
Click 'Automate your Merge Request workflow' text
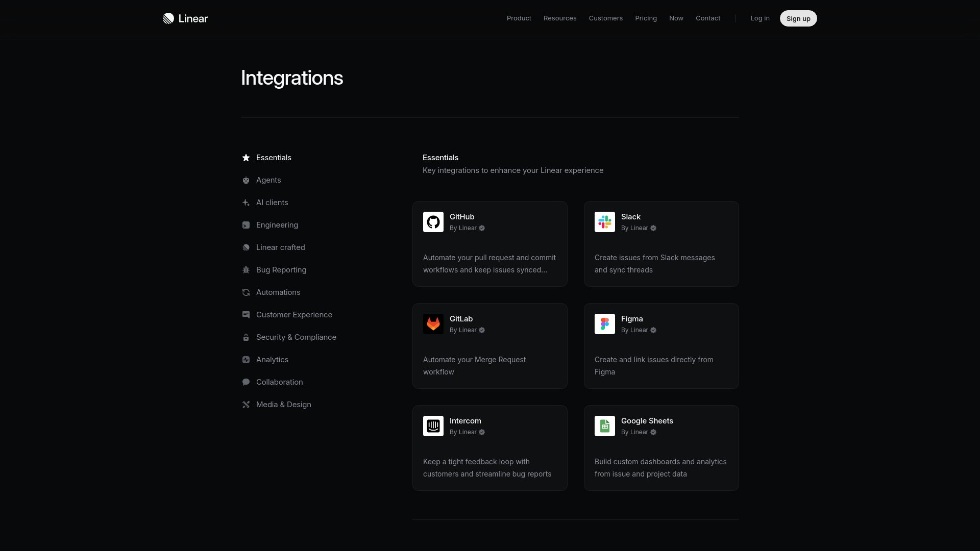click(474, 366)
